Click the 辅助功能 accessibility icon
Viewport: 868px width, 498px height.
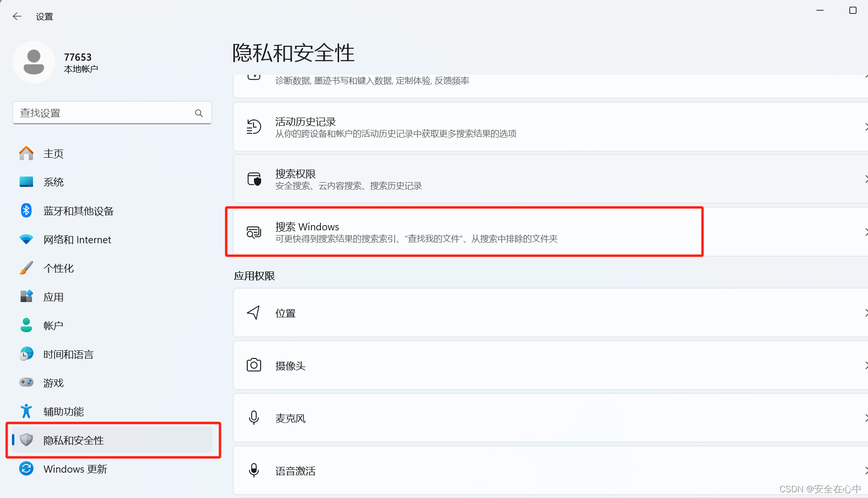(x=26, y=411)
